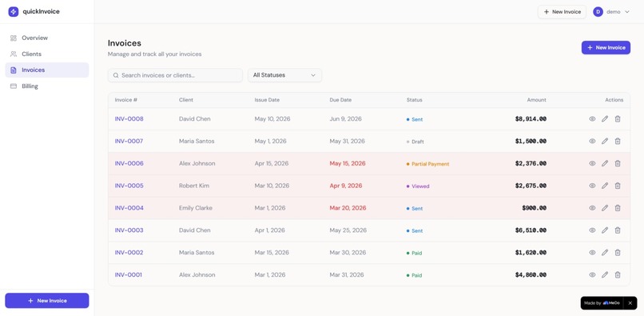The width and height of the screenshot is (644, 316).
Task: Edit invoice INV-0003 with the pencil icon
Action: coord(605,230)
